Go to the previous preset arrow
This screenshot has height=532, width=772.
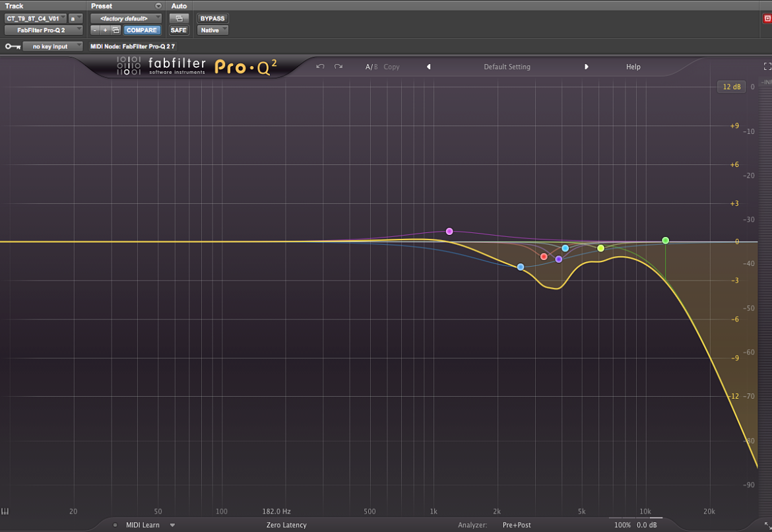coord(428,67)
